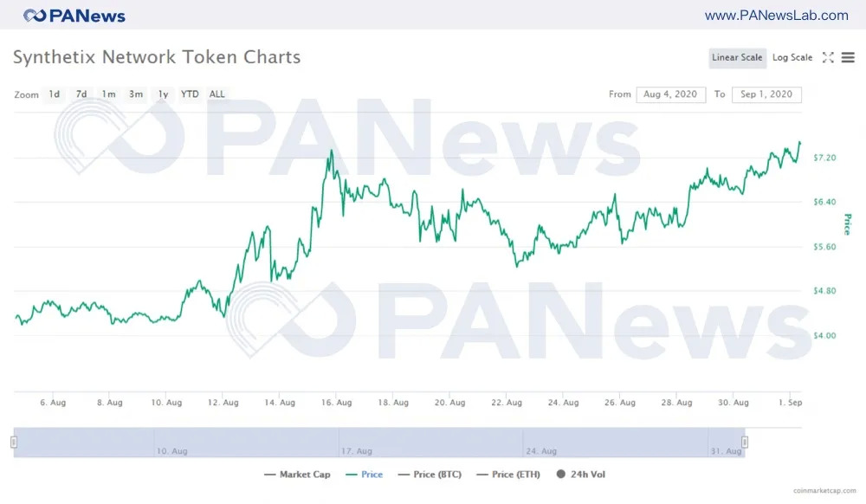Grab the left navigator range handle
The width and height of the screenshot is (866, 504).
click(x=14, y=443)
